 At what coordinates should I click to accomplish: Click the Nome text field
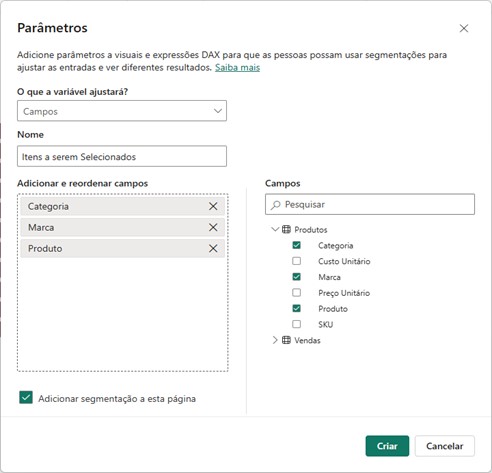[122, 156]
